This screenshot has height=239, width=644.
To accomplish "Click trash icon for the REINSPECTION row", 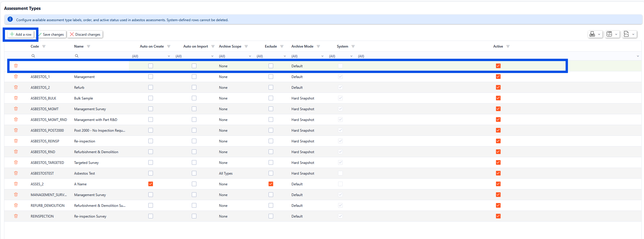I will pos(16,216).
